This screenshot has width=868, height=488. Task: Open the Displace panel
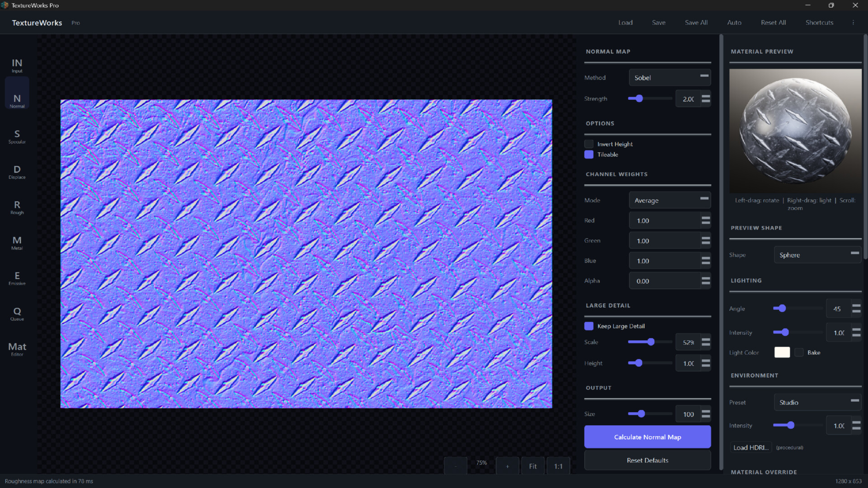[x=17, y=172]
